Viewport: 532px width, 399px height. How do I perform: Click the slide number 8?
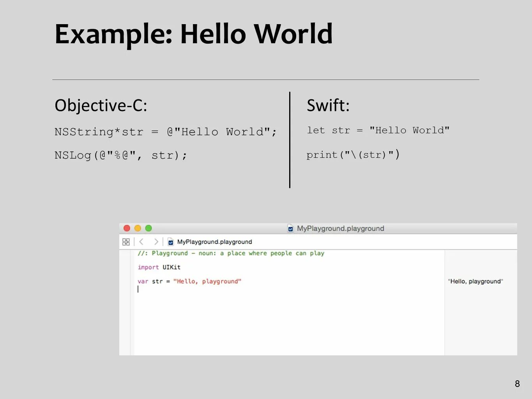pyautogui.click(x=517, y=384)
